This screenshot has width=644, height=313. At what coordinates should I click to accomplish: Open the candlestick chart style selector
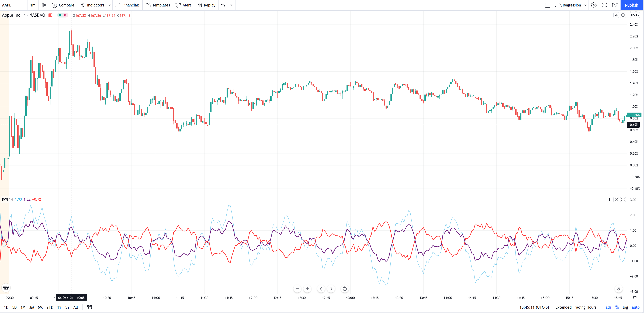(x=44, y=5)
